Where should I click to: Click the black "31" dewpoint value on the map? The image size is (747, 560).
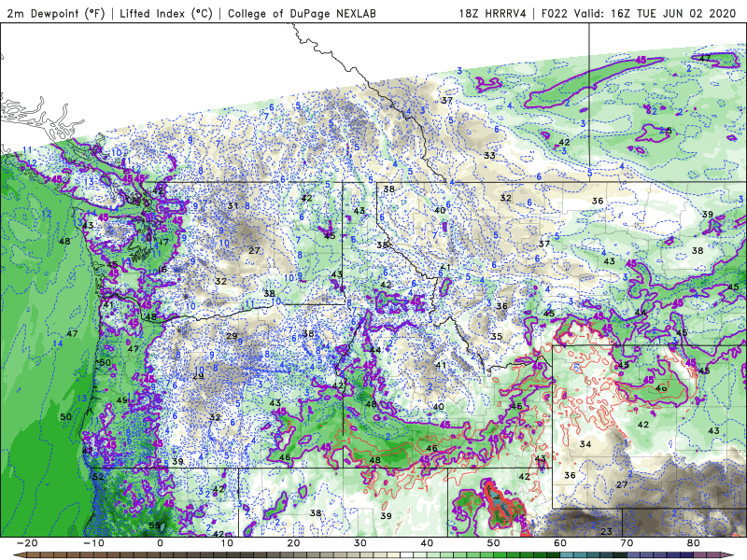(x=233, y=205)
